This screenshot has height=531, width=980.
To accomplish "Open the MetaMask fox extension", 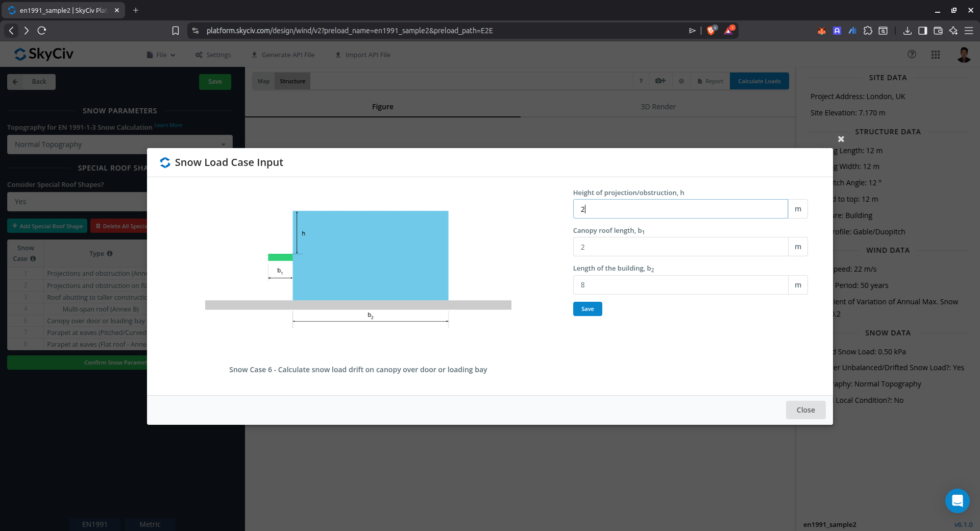I will [x=821, y=31].
